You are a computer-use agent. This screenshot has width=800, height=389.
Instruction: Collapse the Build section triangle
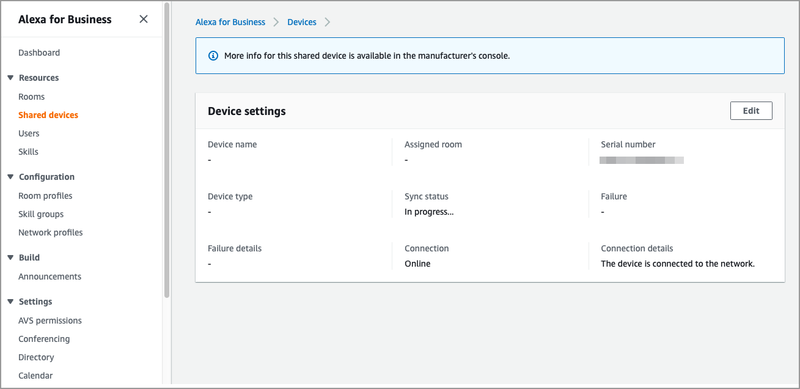click(10, 257)
